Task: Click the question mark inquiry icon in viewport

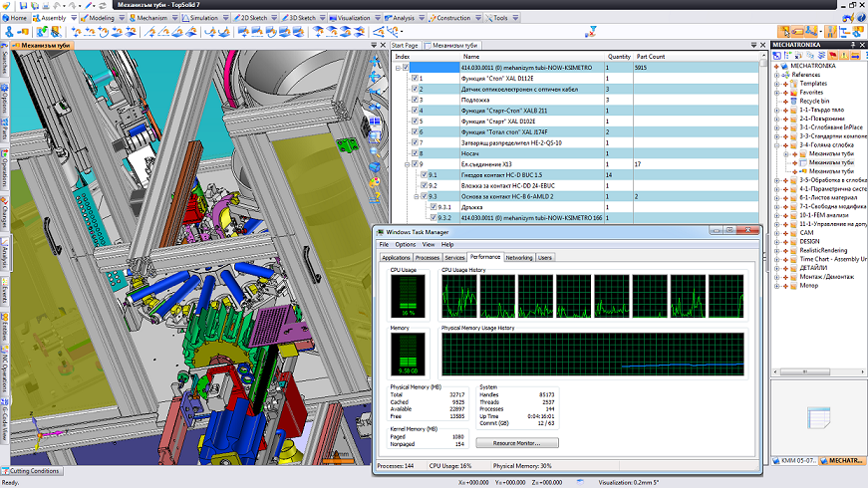Action: coord(377,196)
